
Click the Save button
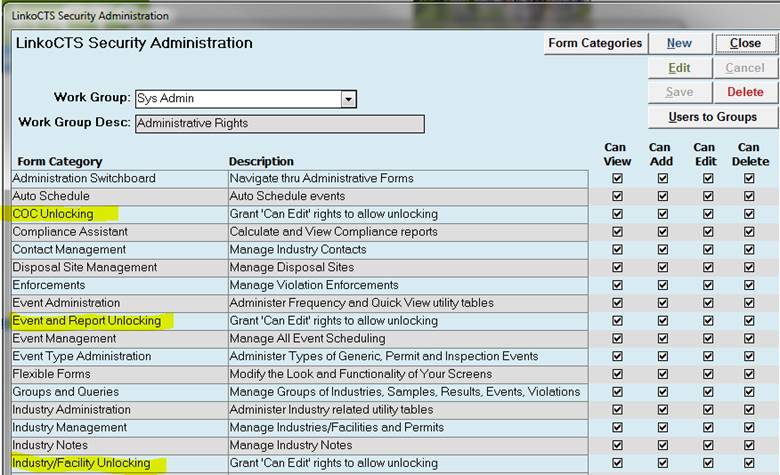680,92
